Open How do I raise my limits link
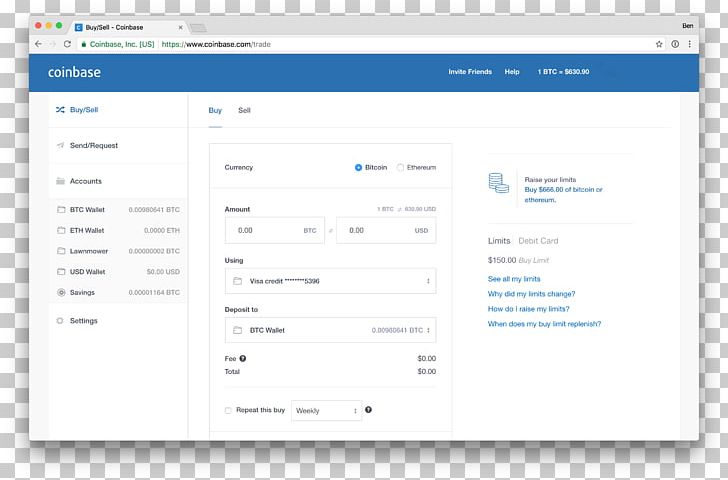The height and width of the screenshot is (480, 728). (x=528, y=309)
